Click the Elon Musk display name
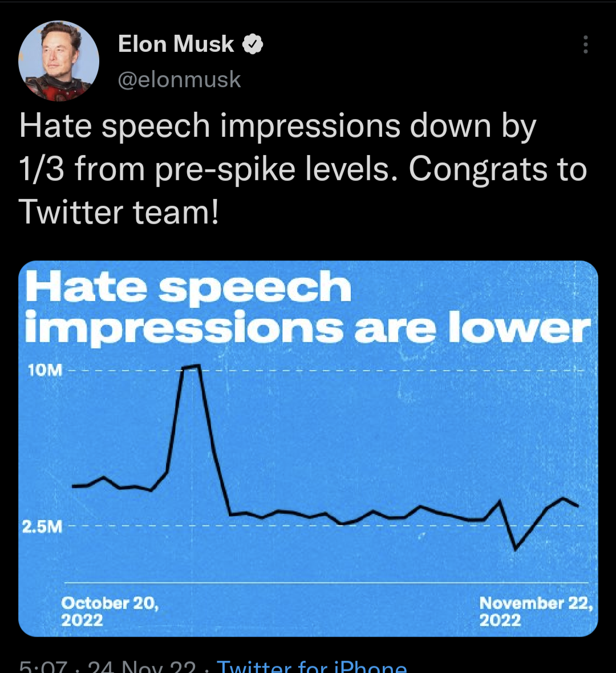 point(176,44)
